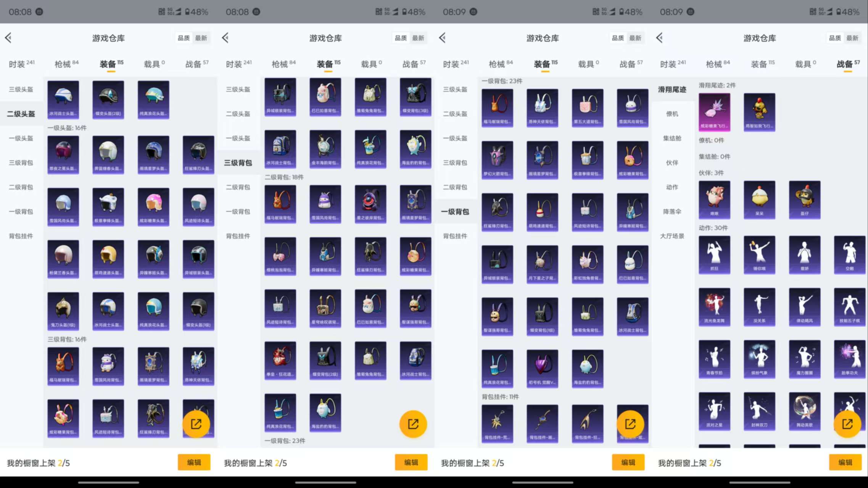This screenshot has height=488, width=868.
Task: Go back from the panel with 三级背包 selected
Action: tap(225, 38)
